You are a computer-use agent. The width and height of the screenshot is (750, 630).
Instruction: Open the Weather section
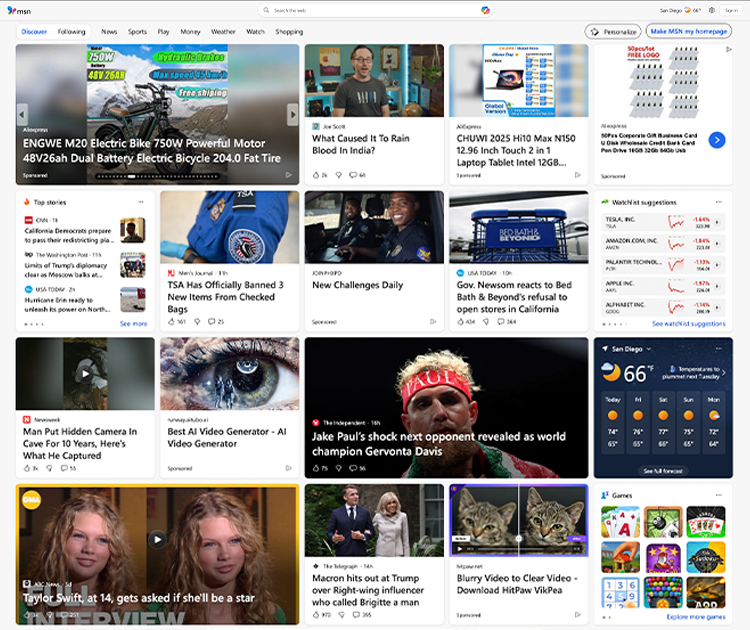[x=223, y=32]
